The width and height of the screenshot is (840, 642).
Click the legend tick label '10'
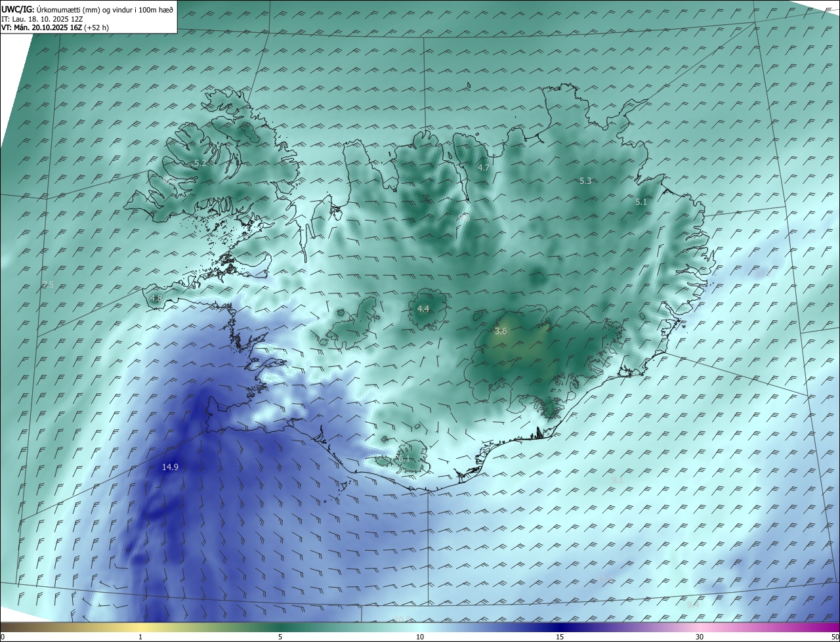pyautogui.click(x=420, y=637)
